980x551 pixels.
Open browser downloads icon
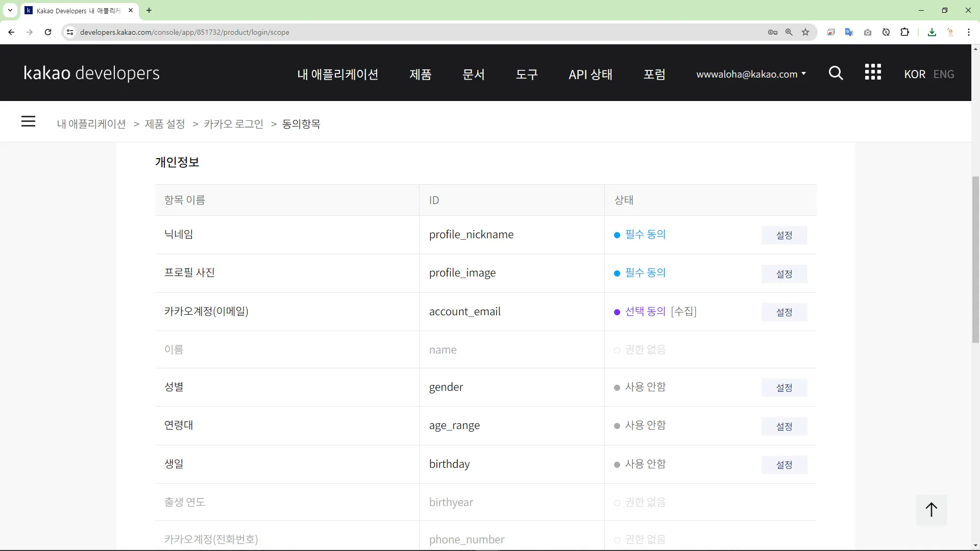pyautogui.click(x=932, y=32)
